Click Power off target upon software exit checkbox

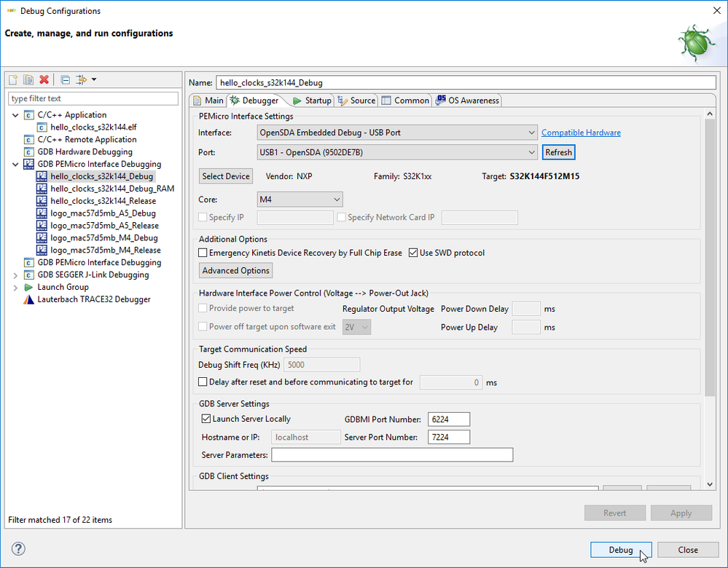click(x=203, y=327)
